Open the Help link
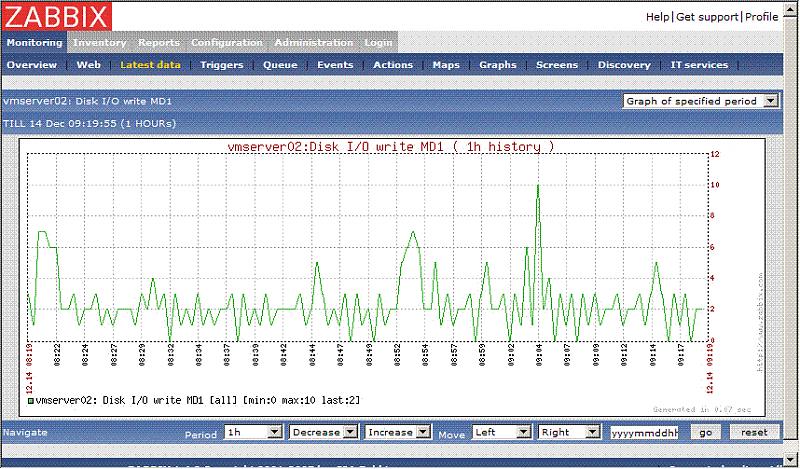Viewport: 800px width, 469px height. point(657,17)
